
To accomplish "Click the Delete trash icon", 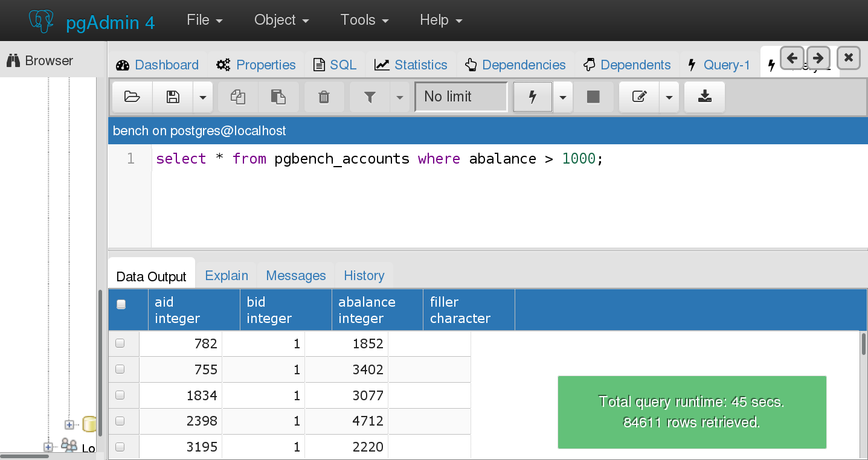I will [x=324, y=97].
